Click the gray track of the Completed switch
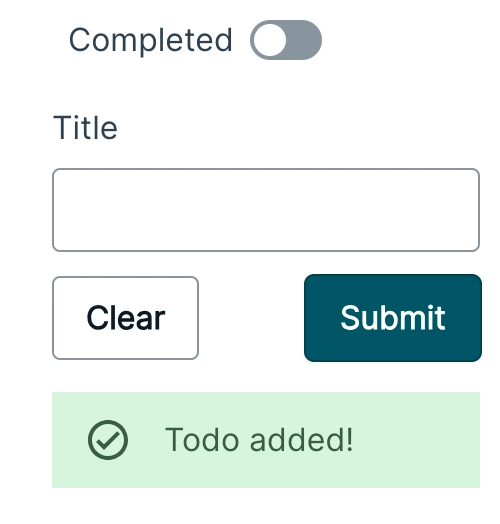Screen dimensions: 500x524 (304, 40)
